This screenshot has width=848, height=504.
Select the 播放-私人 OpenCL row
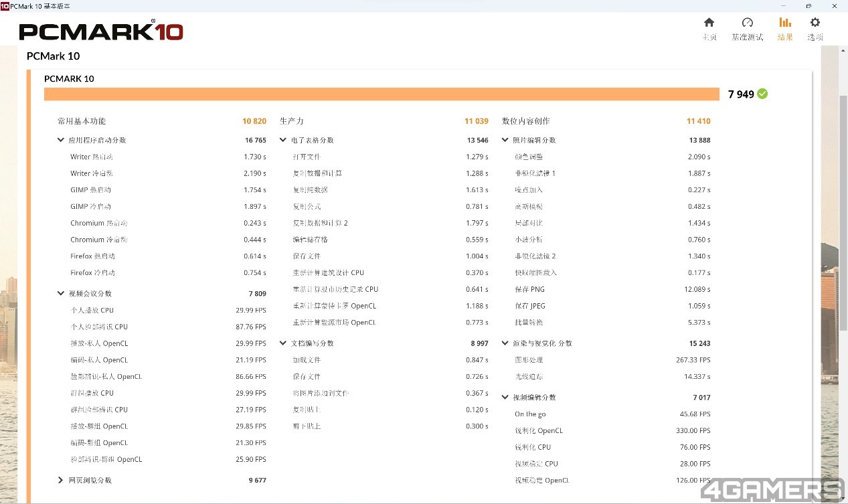coord(168,343)
